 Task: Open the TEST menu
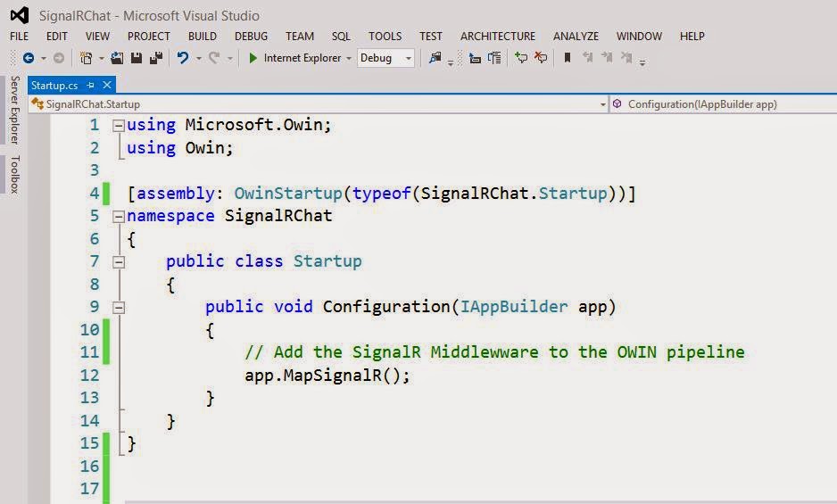pyautogui.click(x=431, y=37)
